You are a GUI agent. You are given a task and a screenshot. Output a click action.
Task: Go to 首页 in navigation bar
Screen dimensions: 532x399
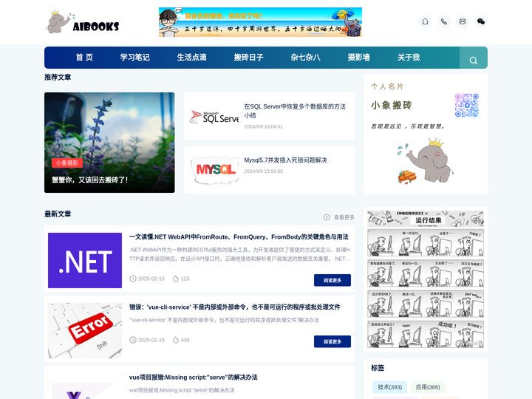tap(84, 58)
